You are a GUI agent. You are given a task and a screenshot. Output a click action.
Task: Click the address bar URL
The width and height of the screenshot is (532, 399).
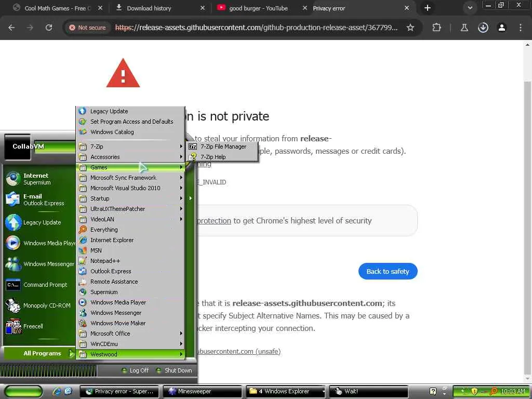click(x=256, y=28)
